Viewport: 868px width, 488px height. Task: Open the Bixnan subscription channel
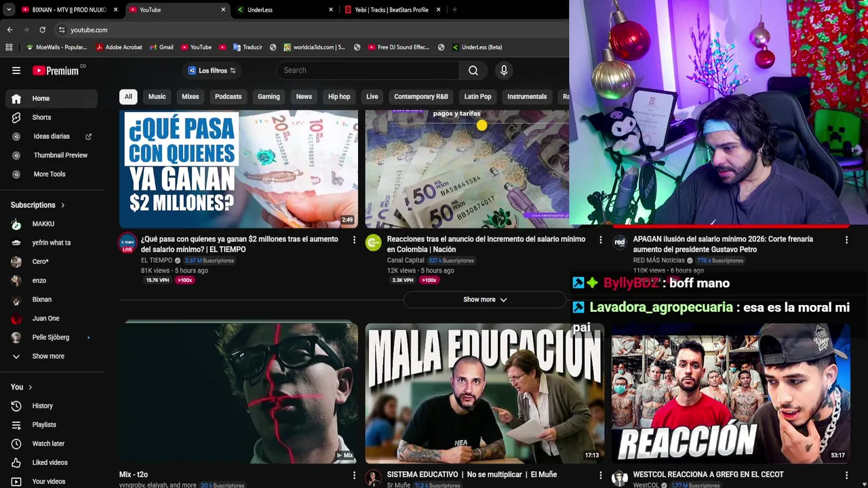tap(52, 300)
